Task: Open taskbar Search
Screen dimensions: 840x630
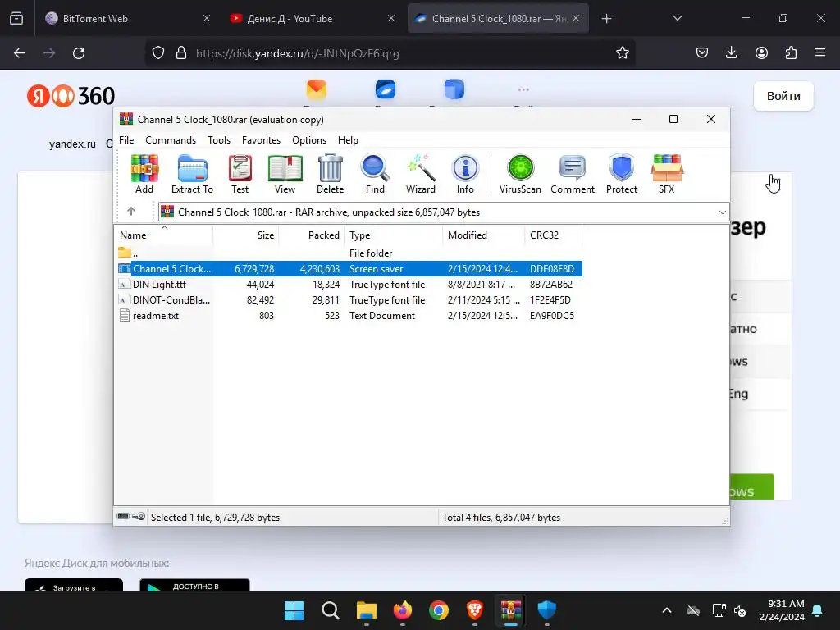Action: pos(330,610)
